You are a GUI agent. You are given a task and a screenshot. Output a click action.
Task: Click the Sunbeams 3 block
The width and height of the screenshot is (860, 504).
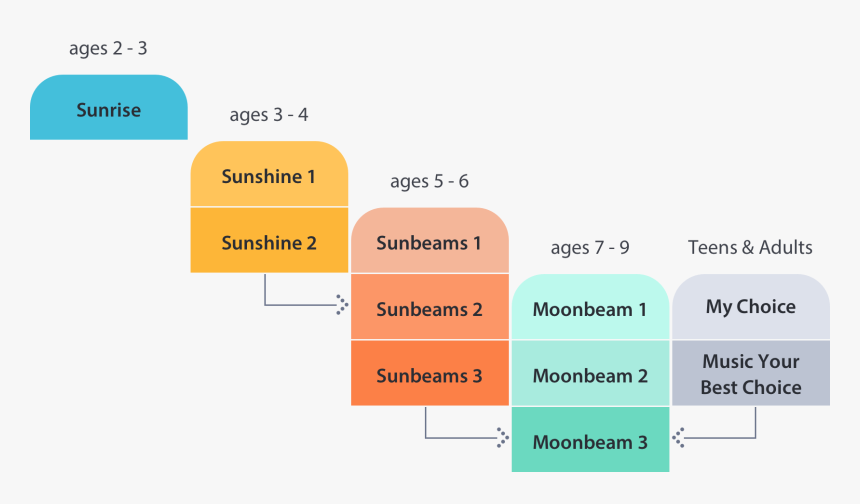429,375
